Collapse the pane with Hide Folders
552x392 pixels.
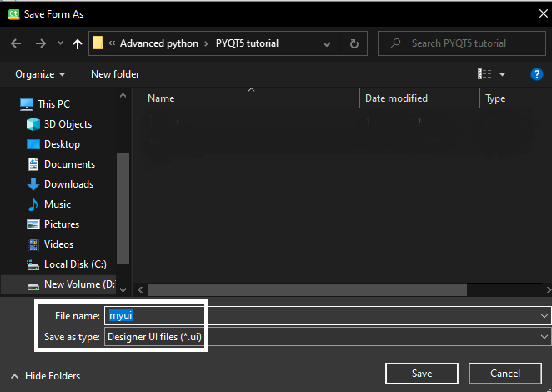point(45,376)
